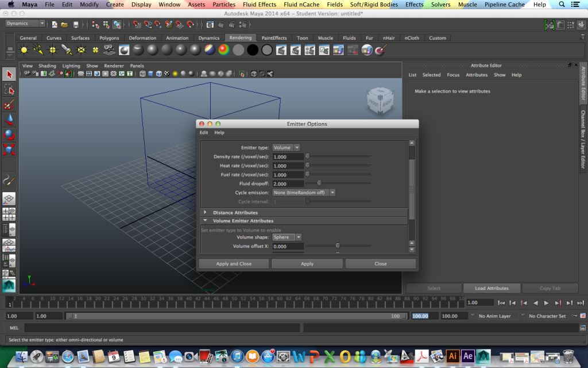Image resolution: width=588 pixels, height=368 pixels.
Task: Launch Adobe After Effects from the Dock
Action: 467,356
